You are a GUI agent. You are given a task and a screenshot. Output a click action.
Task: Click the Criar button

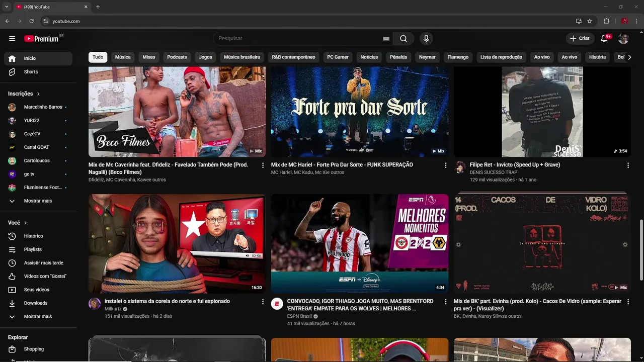tap(579, 39)
